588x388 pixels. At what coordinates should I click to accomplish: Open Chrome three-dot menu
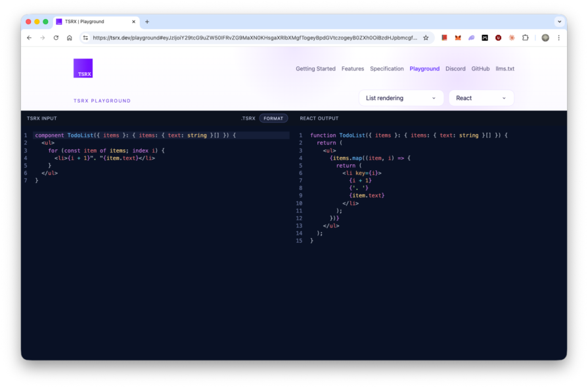pyautogui.click(x=558, y=37)
